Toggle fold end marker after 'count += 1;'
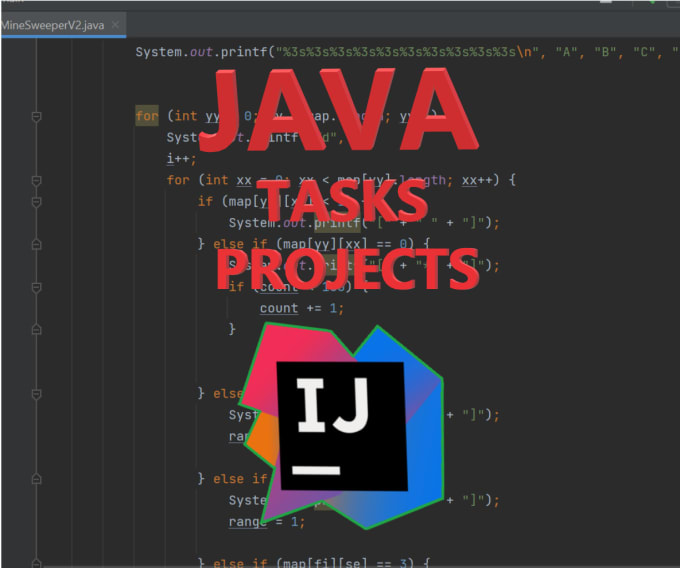 coord(36,330)
